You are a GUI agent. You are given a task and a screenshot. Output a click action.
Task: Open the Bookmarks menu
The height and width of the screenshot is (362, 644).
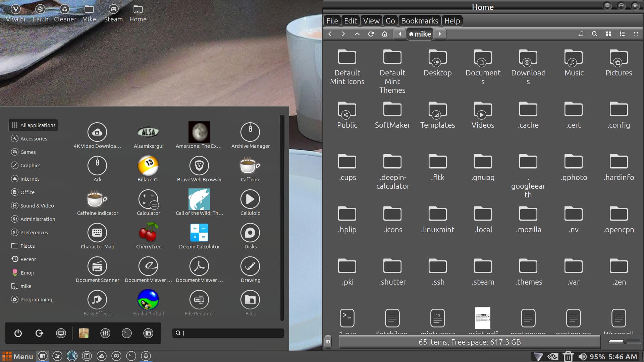(419, 21)
